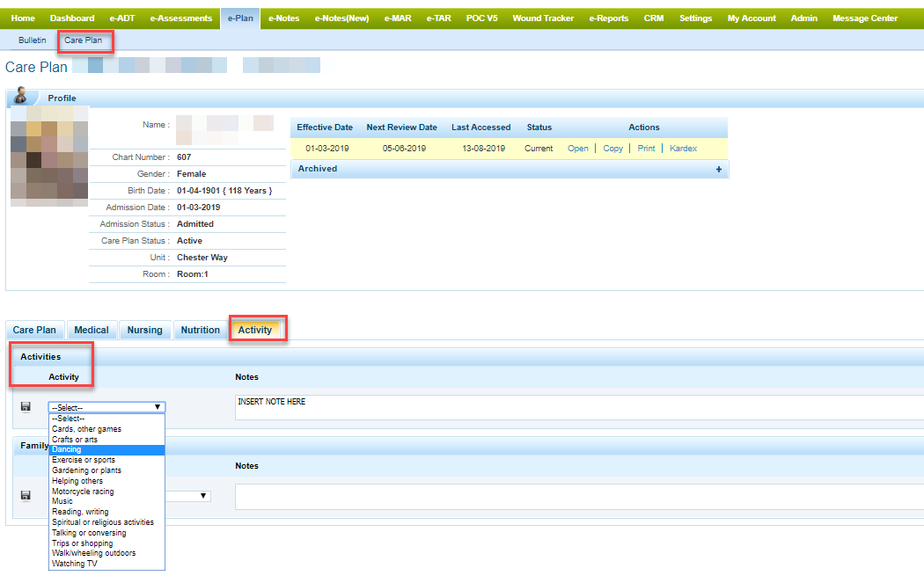Viewport: 924px width, 583px height.
Task: Click the Copy action link
Action: [x=613, y=149]
